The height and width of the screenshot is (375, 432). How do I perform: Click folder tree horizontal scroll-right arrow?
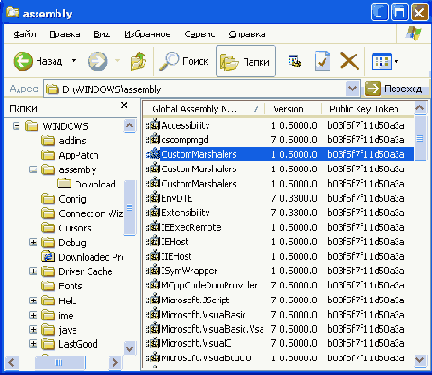coord(115,362)
